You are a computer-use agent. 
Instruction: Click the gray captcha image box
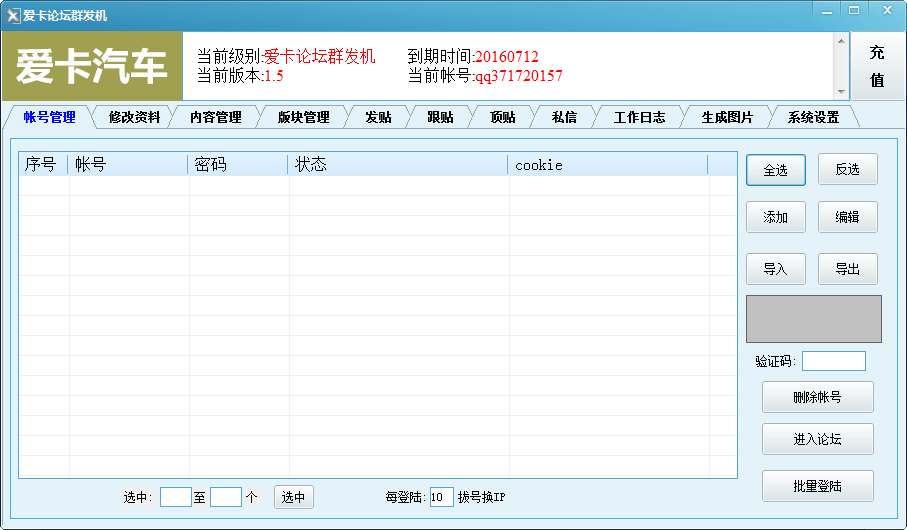[x=814, y=319]
